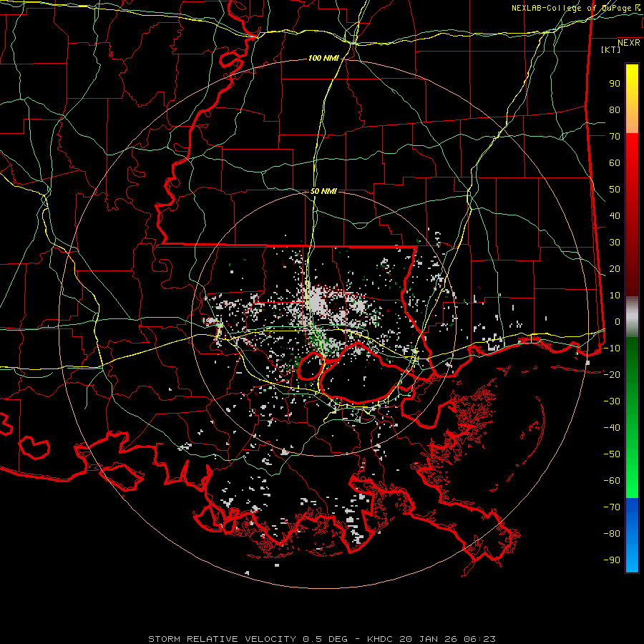Click the "80" value on the velocity scale
The height and width of the screenshot is (644, 644).
coord(615,110)
